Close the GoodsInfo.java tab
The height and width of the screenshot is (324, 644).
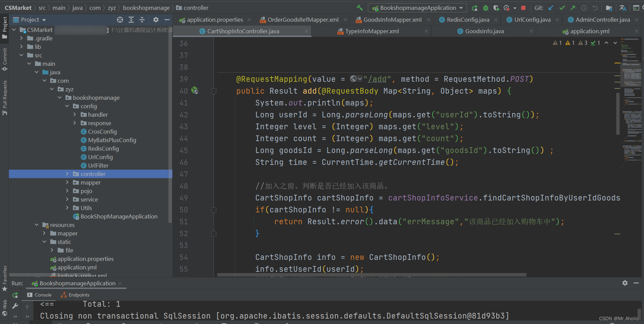point(531,31)
